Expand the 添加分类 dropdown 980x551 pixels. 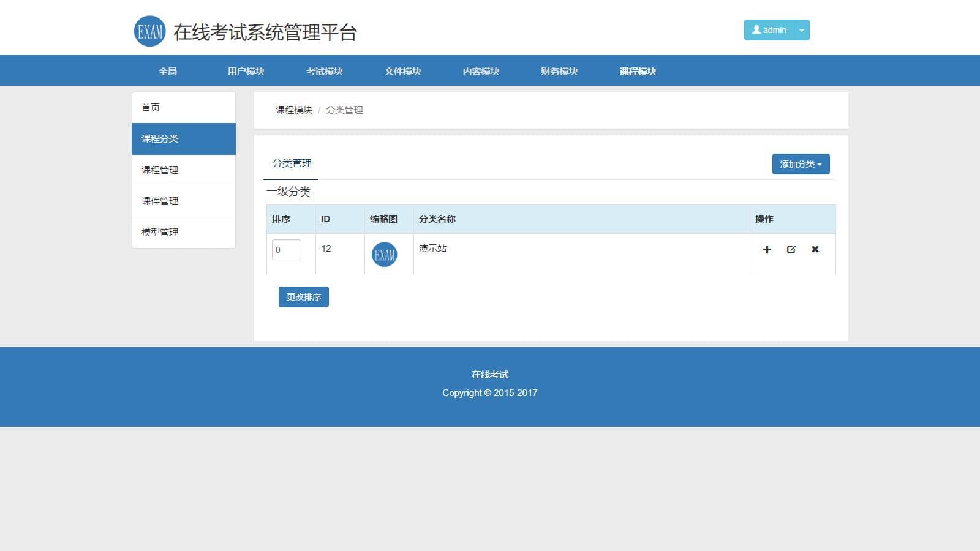[800, 164]
